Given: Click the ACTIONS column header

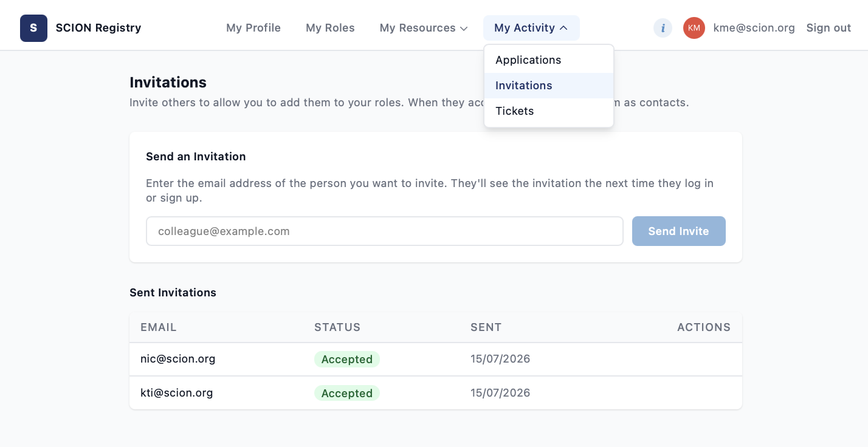Looking at the screenshot, I should click(704, 327).
